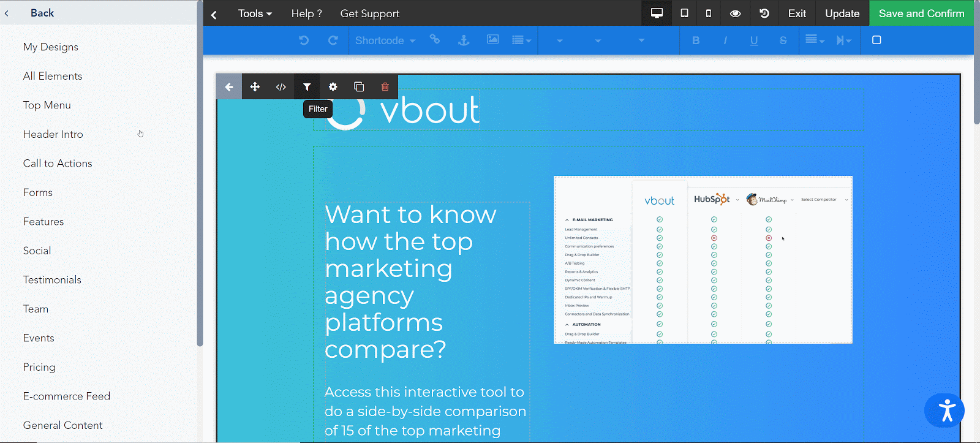Open third empty toolbar dropdown arrow

(x=641, y=40)
